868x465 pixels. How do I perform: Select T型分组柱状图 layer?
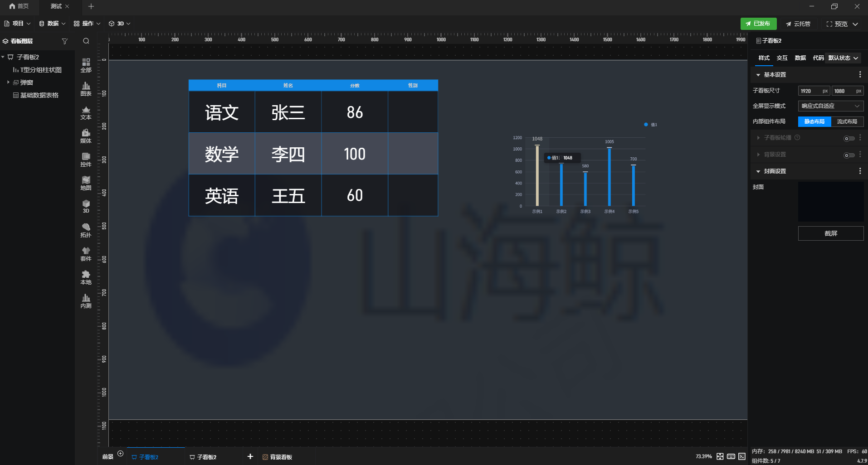[x=37, y=70]
